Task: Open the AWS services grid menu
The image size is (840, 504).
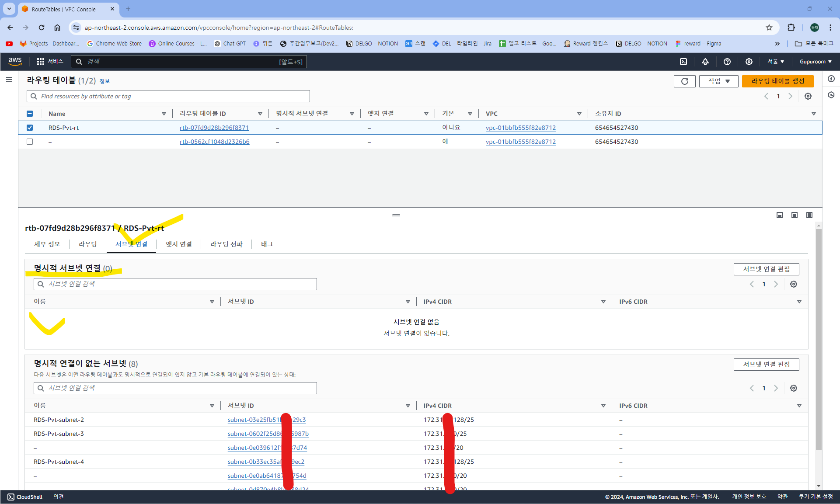Action: tap(41, 62)
